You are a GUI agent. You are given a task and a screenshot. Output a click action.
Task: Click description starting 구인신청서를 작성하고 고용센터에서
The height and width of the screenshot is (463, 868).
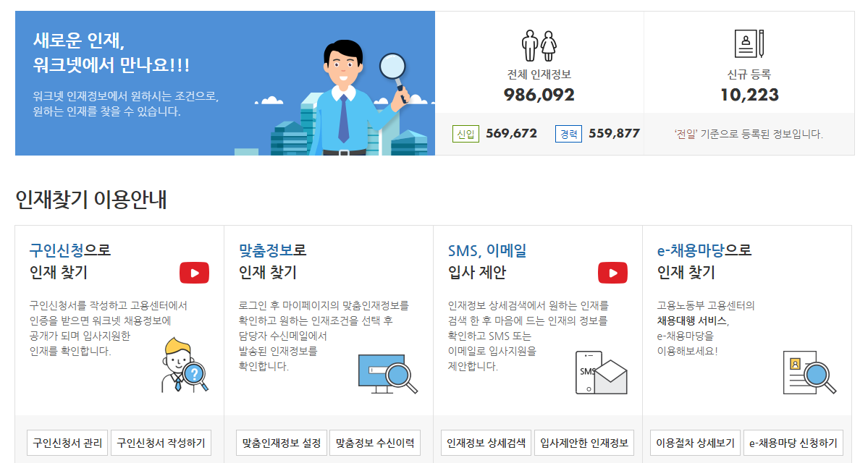(109, 328)
